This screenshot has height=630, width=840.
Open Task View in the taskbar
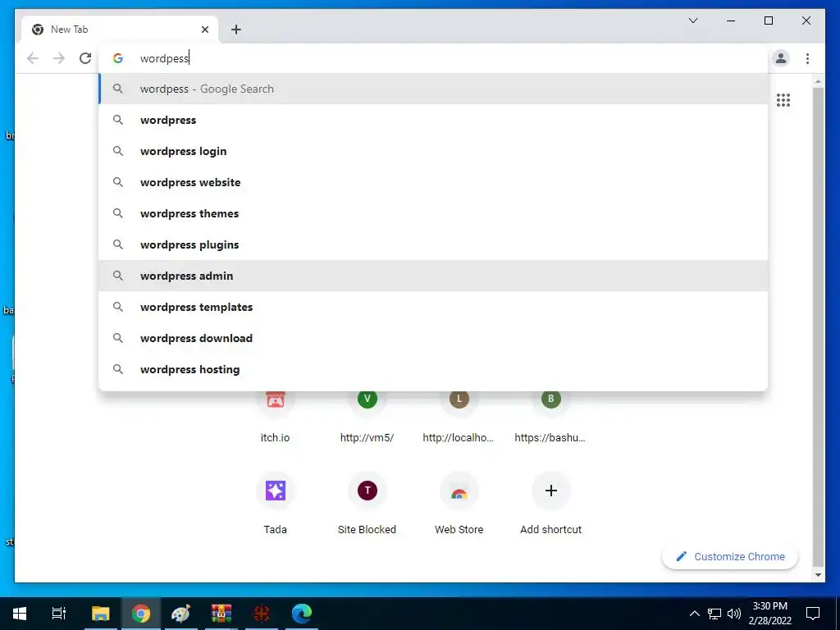coord(59,613)
